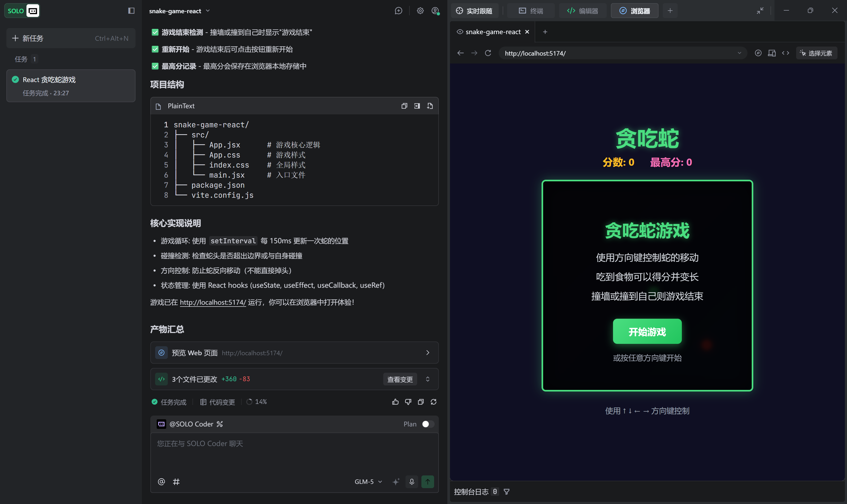Click the thumbs up feedback icon
This screenshot has height=504, width=847.
point(395,402)
